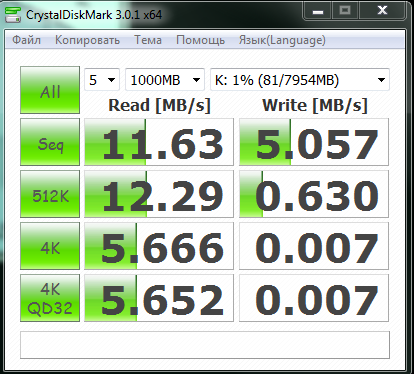This screenshot has height=374, width=414.
Task: Minimize the CrystalDiskMark window
Action: coord(318,11)
